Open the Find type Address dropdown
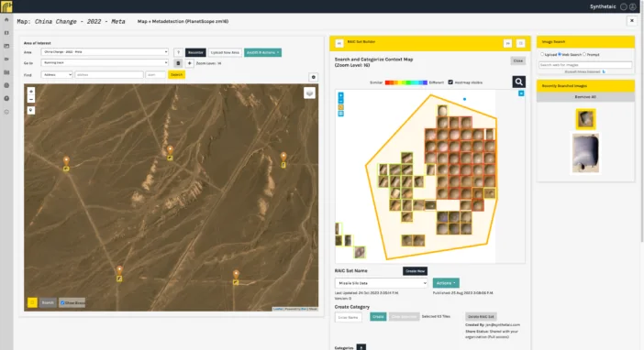This screenshot has height=350, width=644. point(57,75)
